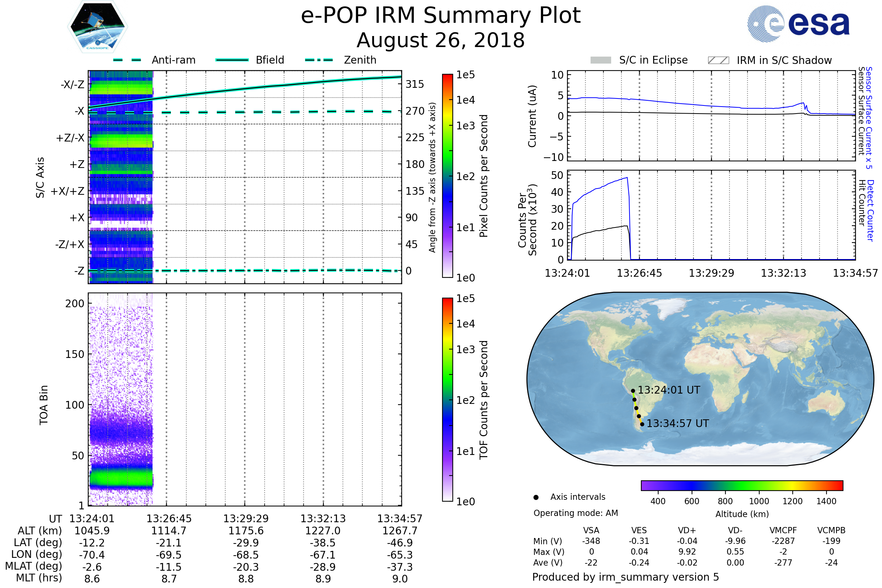
Task: Click the 13:29:29 UT tick under TOA plot
Action: 246,519
